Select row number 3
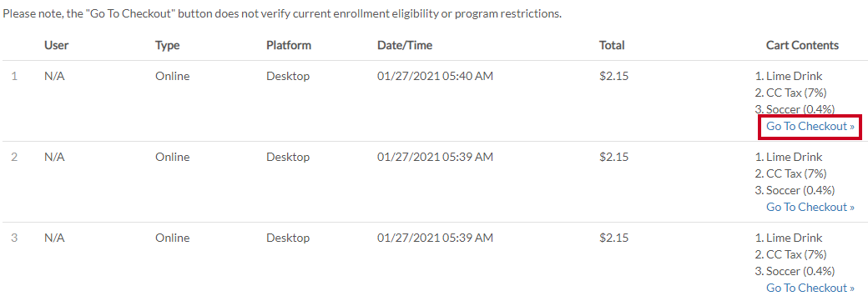The width and height of the screenshot is (868, 301). click(x=14, y=238)
